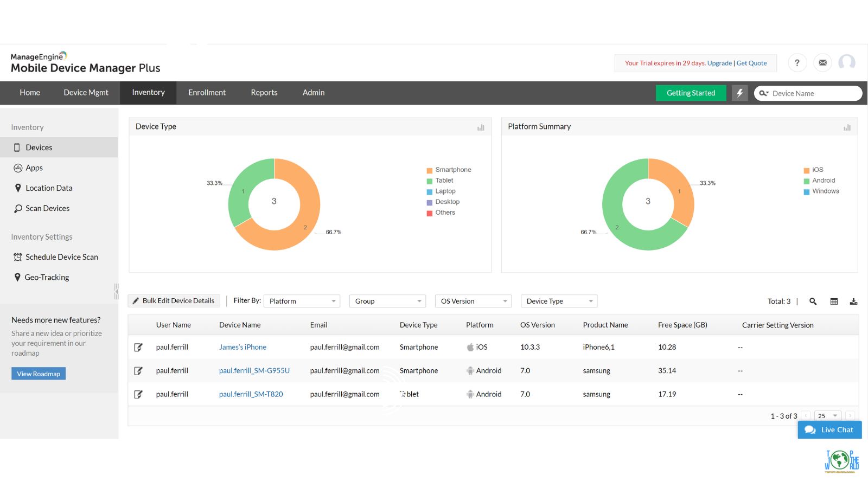Click the Getting Started button
This screenshot has width=868, height=488.
click(x=691, y=93)
